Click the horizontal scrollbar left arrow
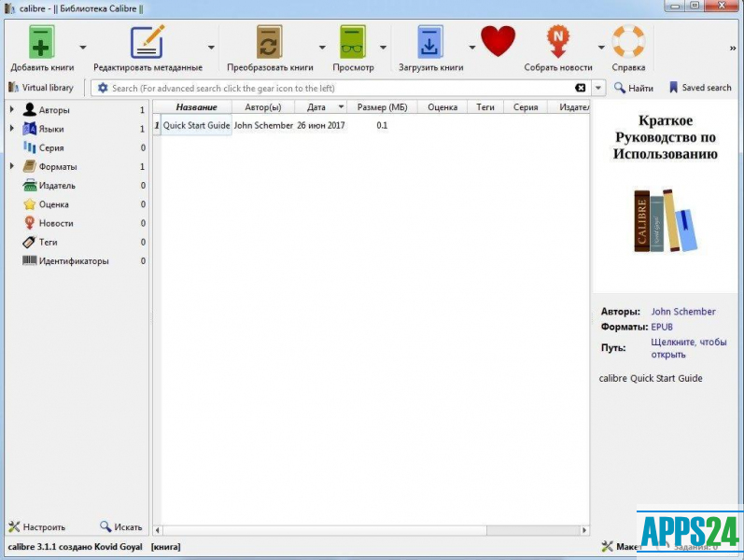The image size is (744, 560). pos(157,530)
